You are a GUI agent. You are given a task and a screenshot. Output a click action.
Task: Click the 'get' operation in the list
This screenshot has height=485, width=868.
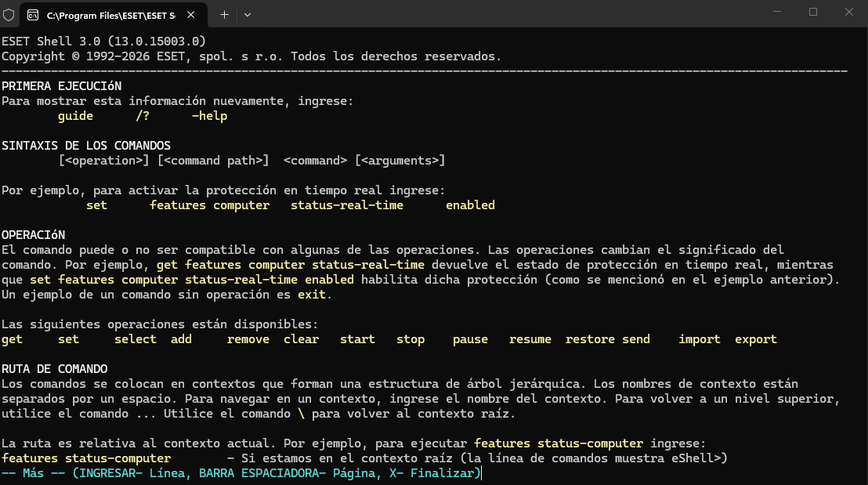13,339
